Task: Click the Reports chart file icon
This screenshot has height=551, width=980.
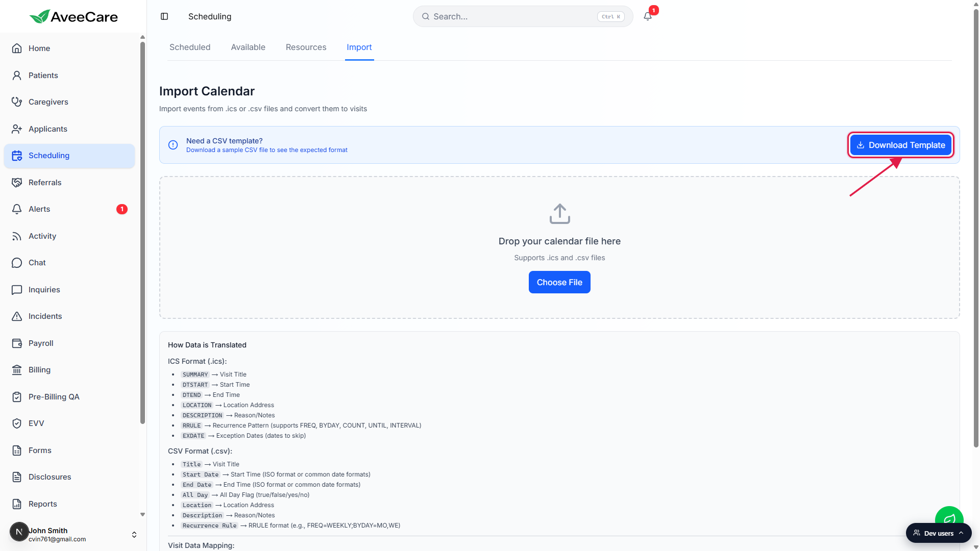Action: click(x=17, y=504)
